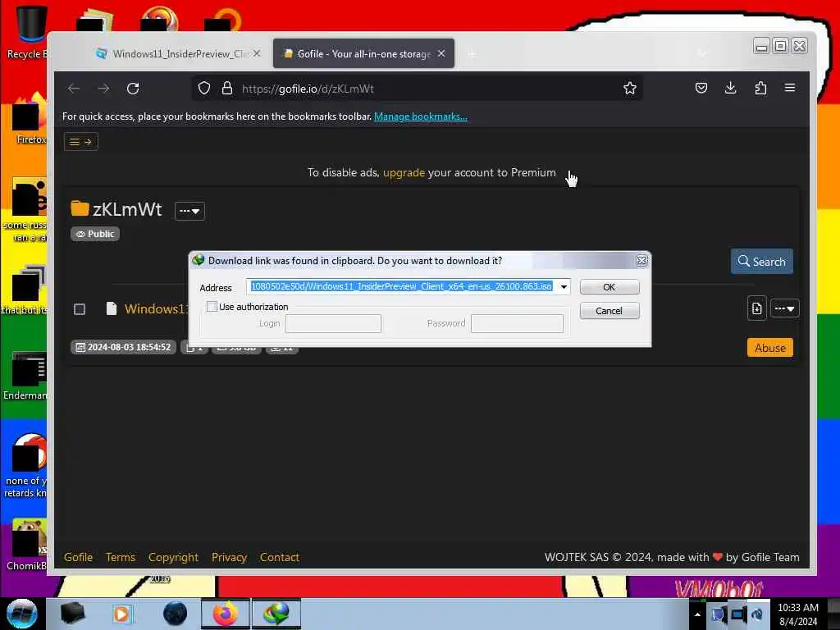This screenshot has width=840, height=630.
Task: Open the Contact footer link
Action: [279, 557]
